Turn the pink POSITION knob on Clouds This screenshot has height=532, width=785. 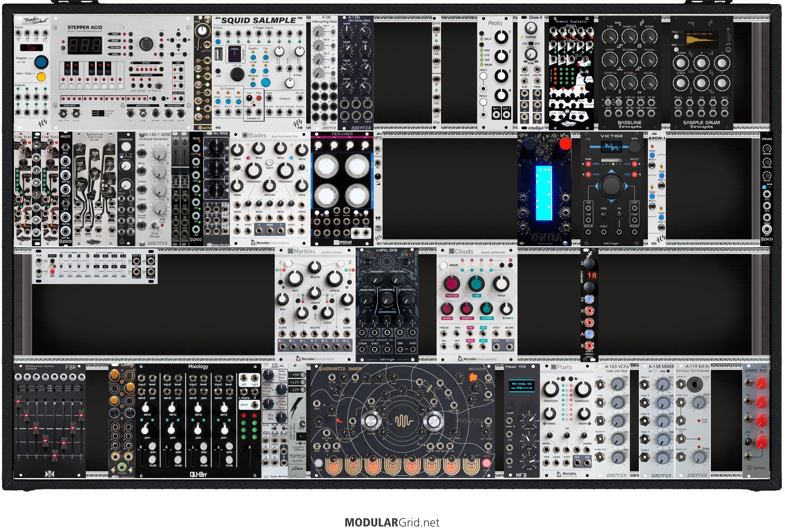point(452,284)
